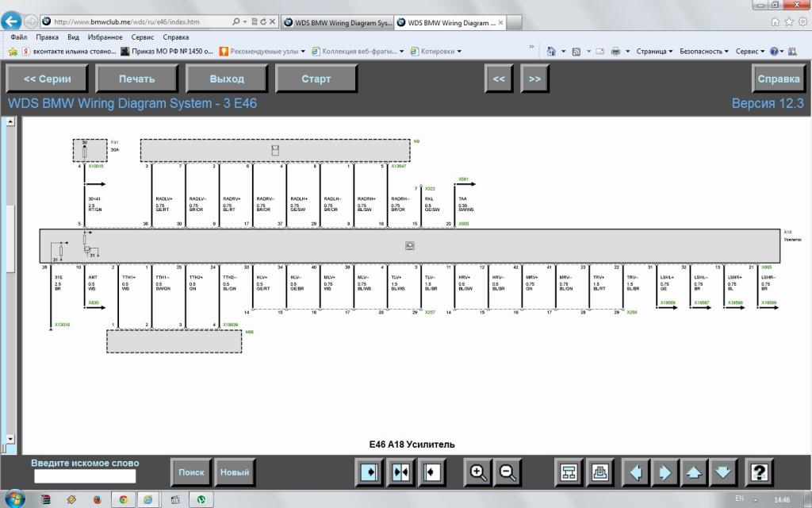This screenshot has height=508, width=812.
Task: Click the Новый button
Action: pos(235,472)
